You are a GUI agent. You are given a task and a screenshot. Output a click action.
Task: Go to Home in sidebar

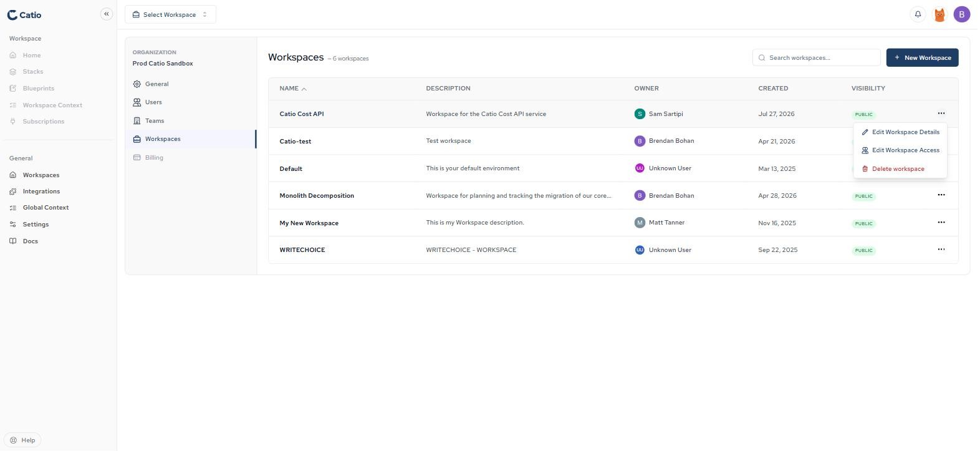(32, 55)
